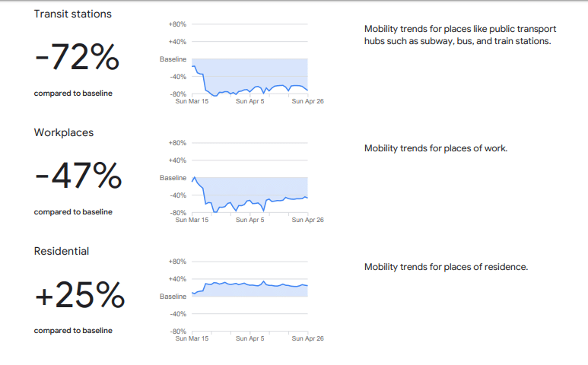
Task: Click the Workplaces section heading
Action: tap(64, 132)
